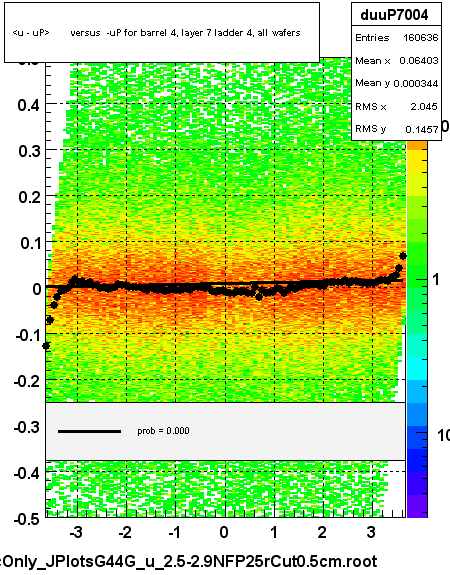Select the RMS x 2.045 entry
Image resolution: width=450 pixels, height=575 pixels.
click(396, 106)
